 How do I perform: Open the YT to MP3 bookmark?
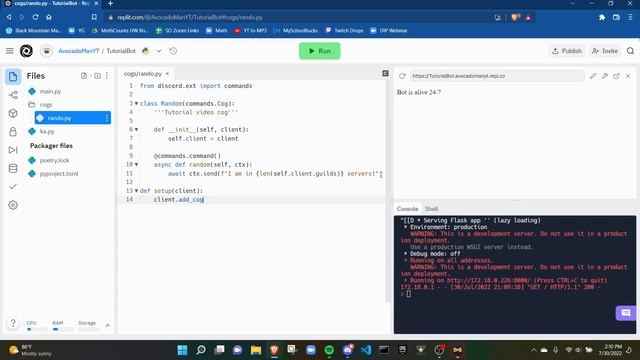click(251, 31)
